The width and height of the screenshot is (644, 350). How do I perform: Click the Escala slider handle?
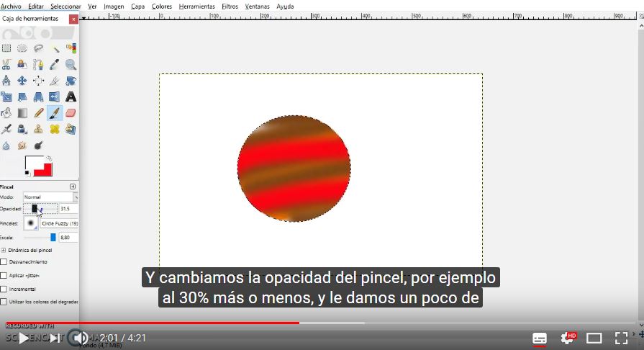pos(53,238)
